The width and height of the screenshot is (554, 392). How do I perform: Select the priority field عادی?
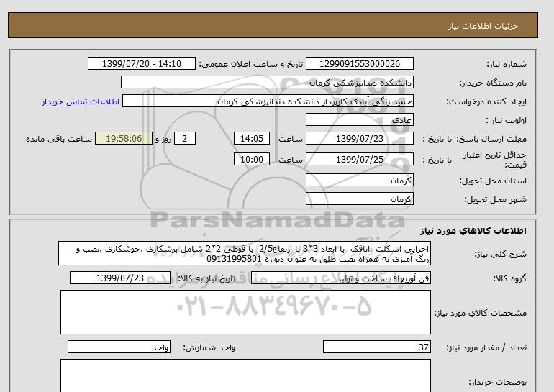click(x=359, y=119)
